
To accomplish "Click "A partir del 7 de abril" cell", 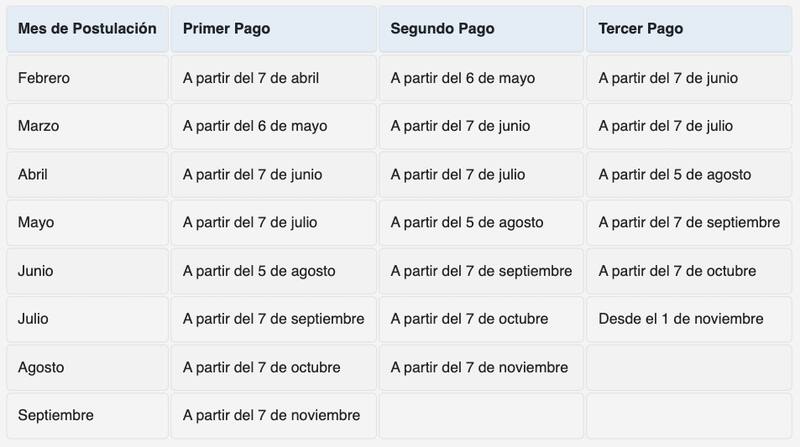I will (x=273, y=78).
